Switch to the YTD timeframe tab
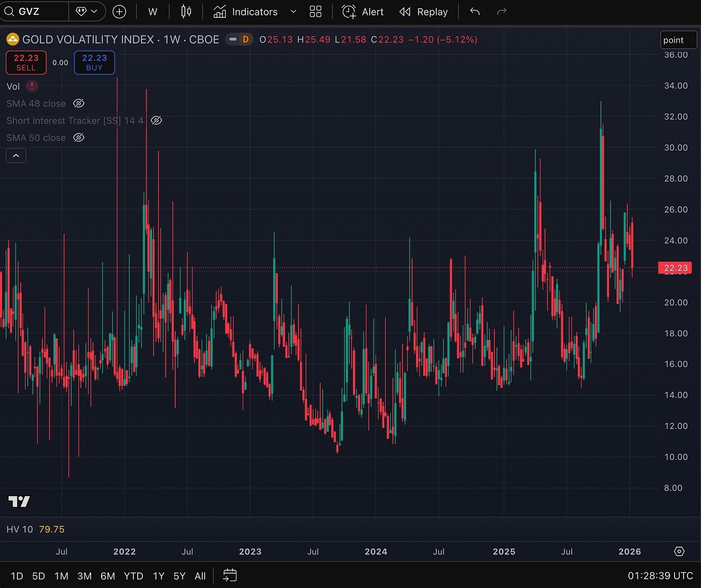This screenshot has height=588, width=701. [133, 575]
